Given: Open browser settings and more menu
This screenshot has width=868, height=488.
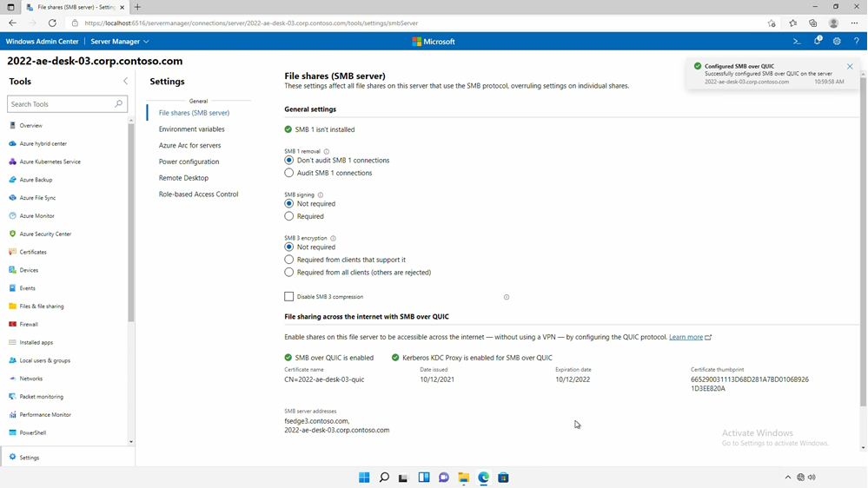Looking at the screenshot, I should click(x=854, y=23).
